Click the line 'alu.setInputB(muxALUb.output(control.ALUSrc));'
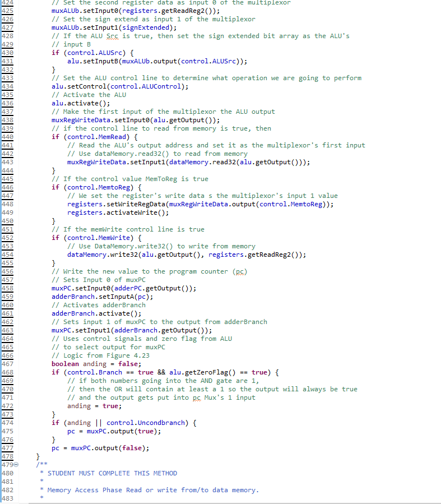 click(x=157, y=61)
